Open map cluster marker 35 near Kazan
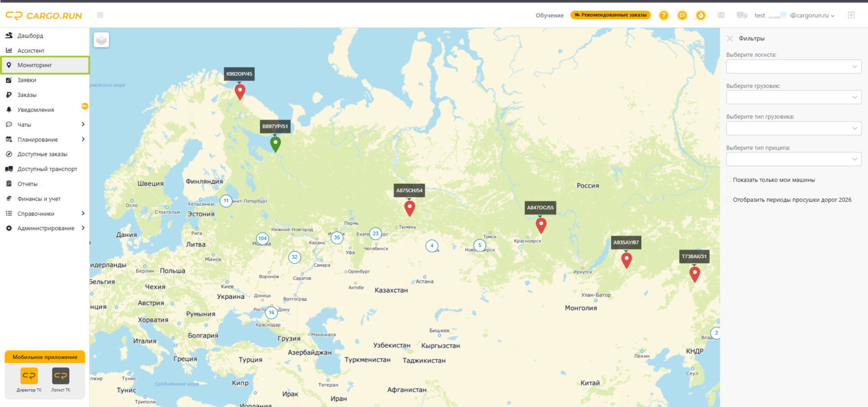868x407 pixels. click(x=337, y=238)
